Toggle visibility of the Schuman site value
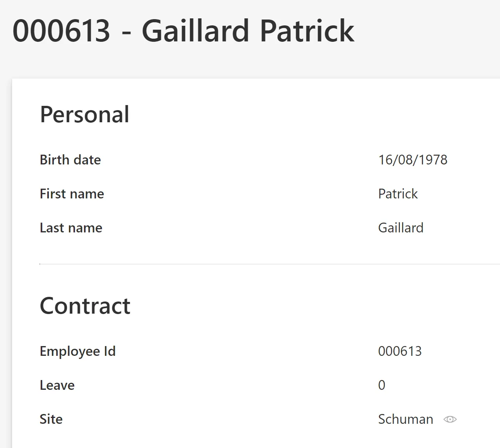 [x=450, y=419]
